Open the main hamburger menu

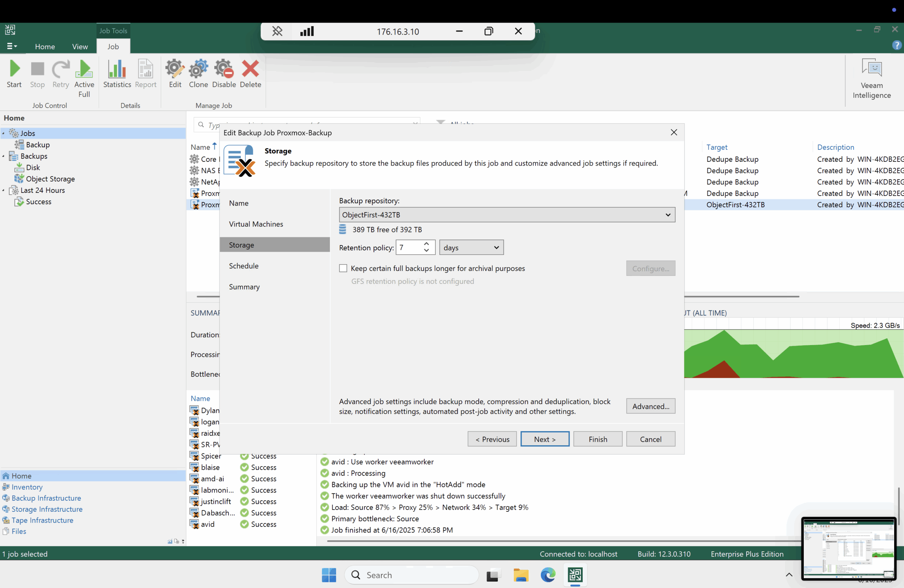tap(12, 46)
